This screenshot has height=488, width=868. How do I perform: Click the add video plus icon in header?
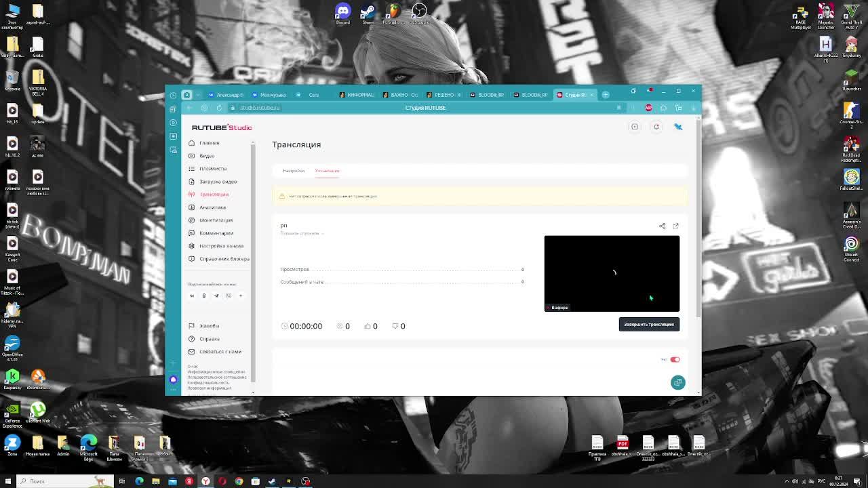tap(635, 127)
